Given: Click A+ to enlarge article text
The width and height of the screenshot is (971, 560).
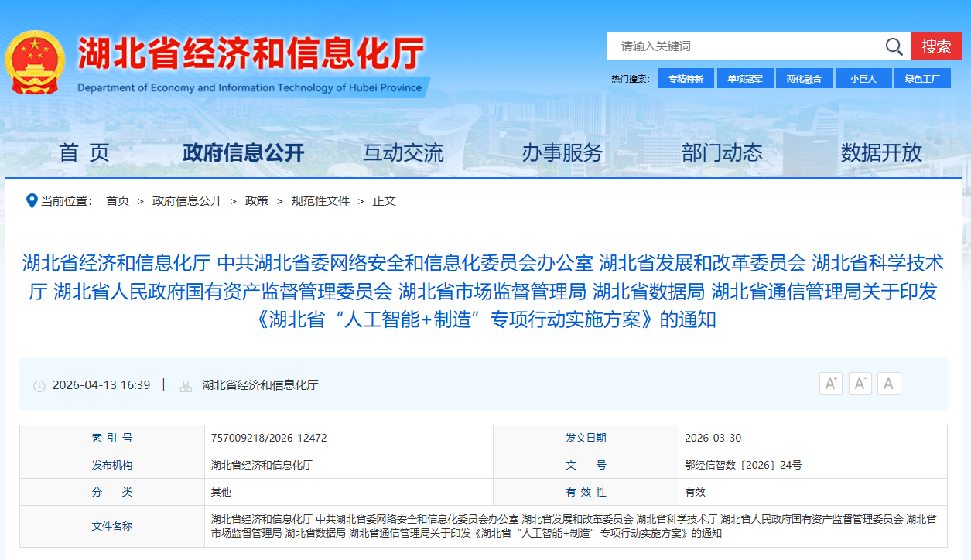Looking at the screenshot, I should (830, 383).
